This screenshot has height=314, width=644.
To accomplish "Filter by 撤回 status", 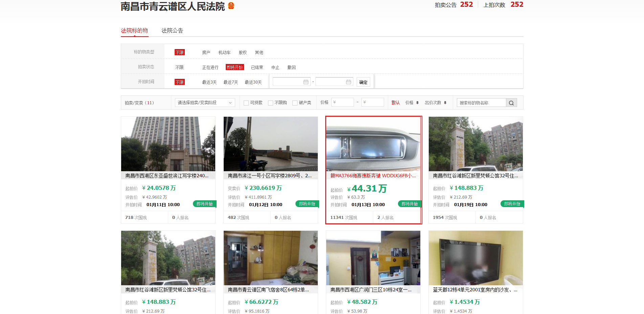I will click(x=291, y=67).
